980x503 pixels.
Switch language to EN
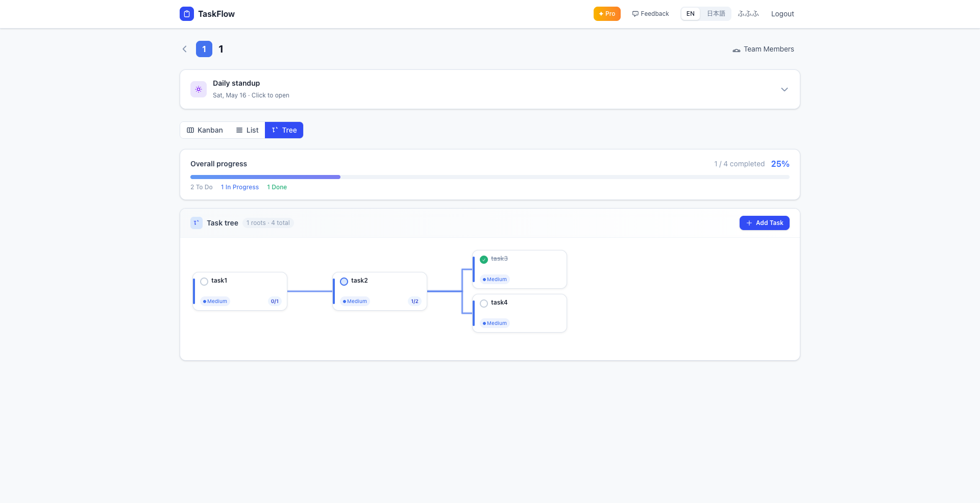(691, 14)
